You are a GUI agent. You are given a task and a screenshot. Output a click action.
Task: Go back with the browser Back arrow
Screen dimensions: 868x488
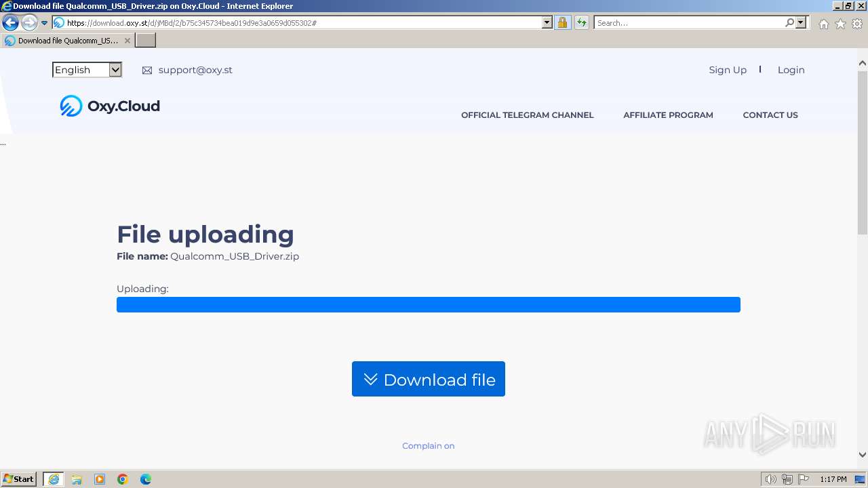click(x=10, y=22)
